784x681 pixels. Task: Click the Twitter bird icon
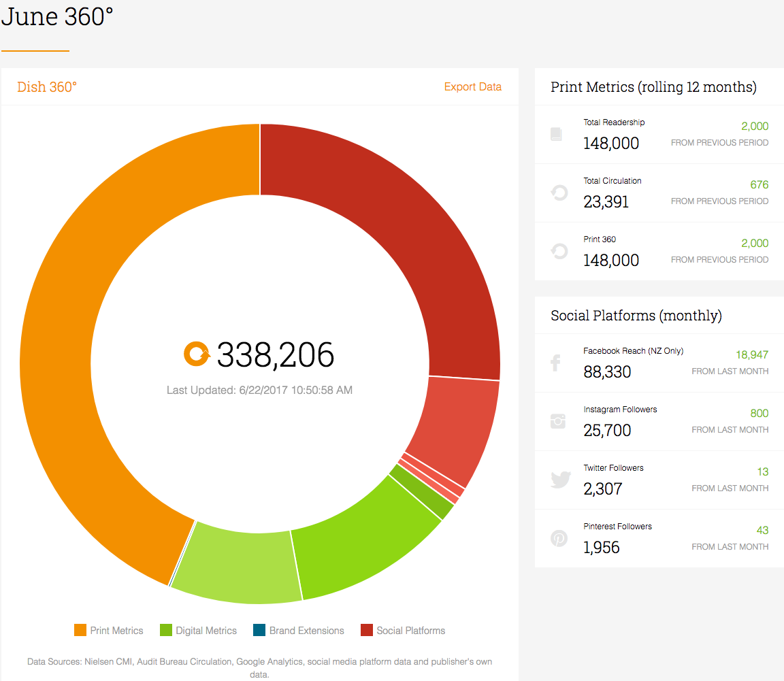pos(561,480)
